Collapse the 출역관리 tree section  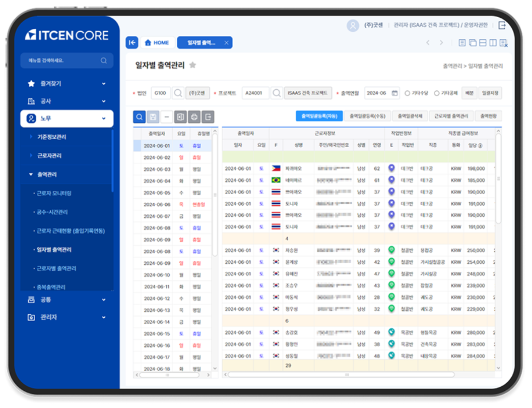click(x=31, y=174)
